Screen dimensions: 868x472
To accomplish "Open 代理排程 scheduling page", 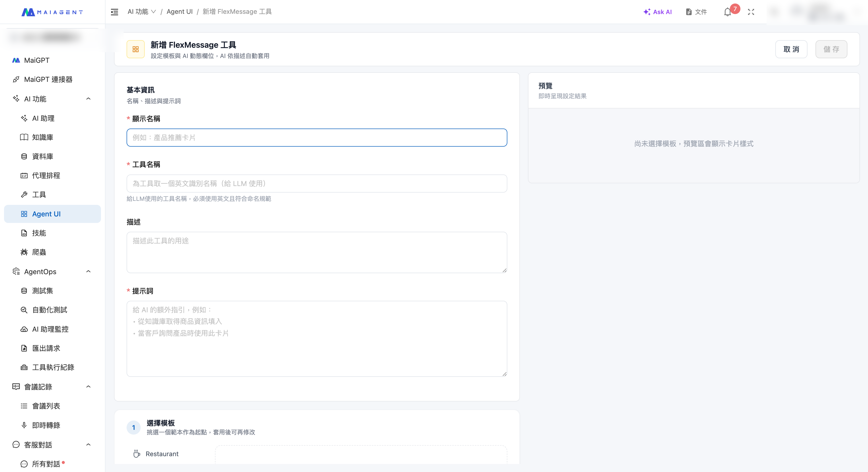I will [52, 175].
